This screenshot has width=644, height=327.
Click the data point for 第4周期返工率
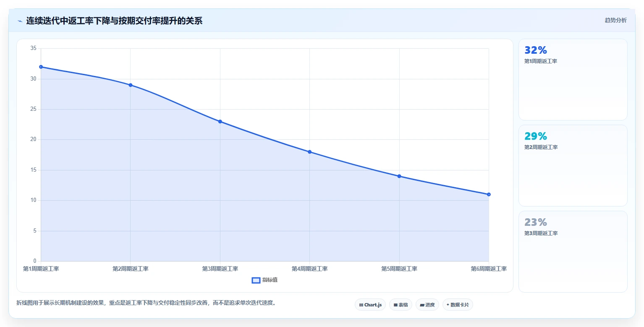click(x=310, y=152)
